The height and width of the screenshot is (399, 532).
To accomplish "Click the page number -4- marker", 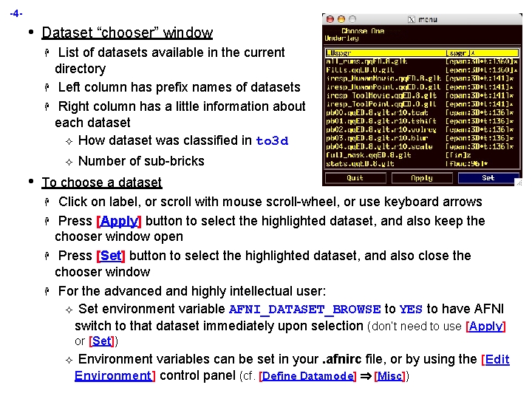I will [16, 14].
